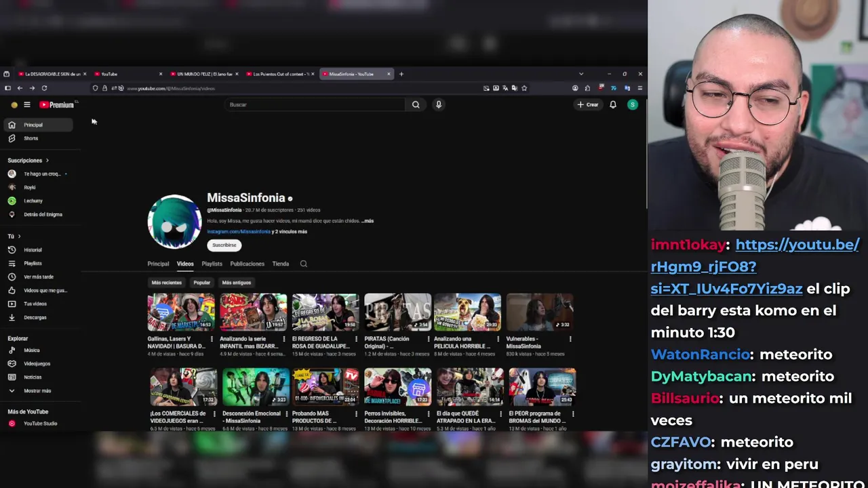868x488 pixels.
Task: Select the Más recientes filter chip
Action: tap(167, 283)
